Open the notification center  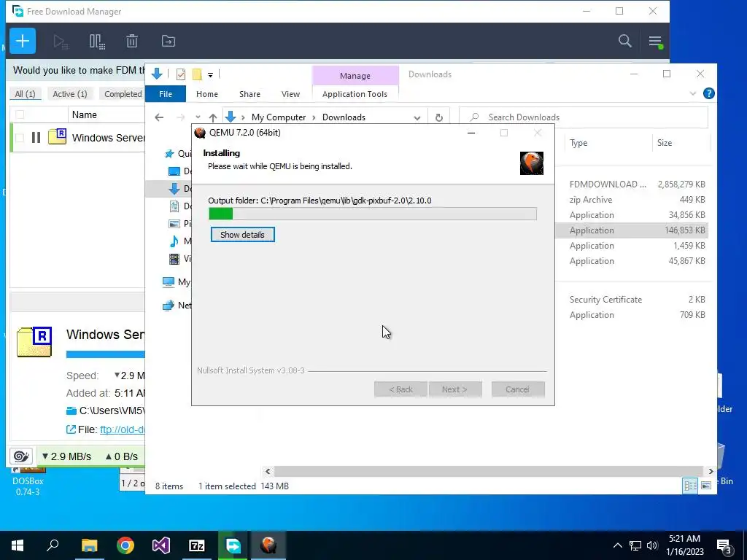(724, 545)
